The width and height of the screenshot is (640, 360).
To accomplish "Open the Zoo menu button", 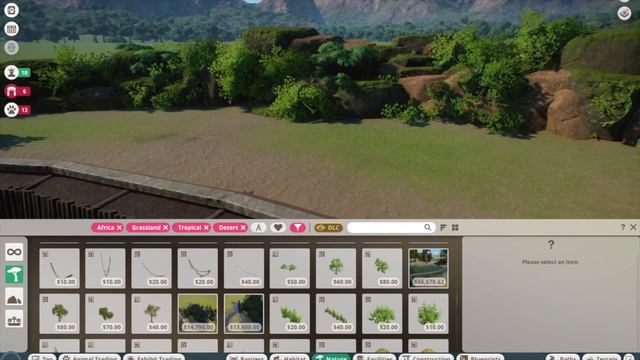I will [42, 357].
